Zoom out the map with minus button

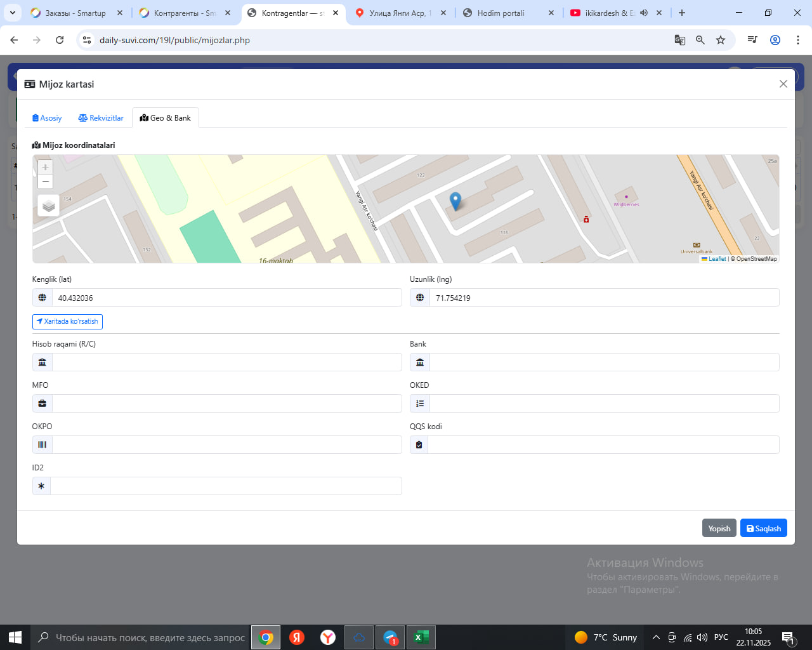pos(45,182)
